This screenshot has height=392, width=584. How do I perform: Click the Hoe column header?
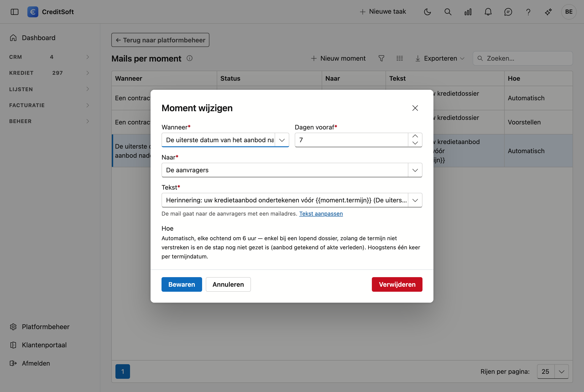tap(538, 78)
